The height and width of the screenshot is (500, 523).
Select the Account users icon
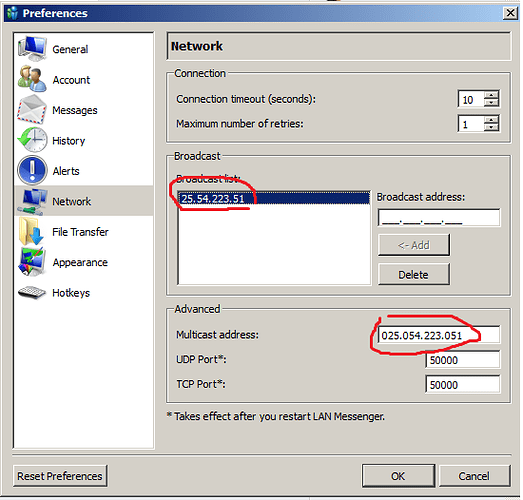(32, 79)
